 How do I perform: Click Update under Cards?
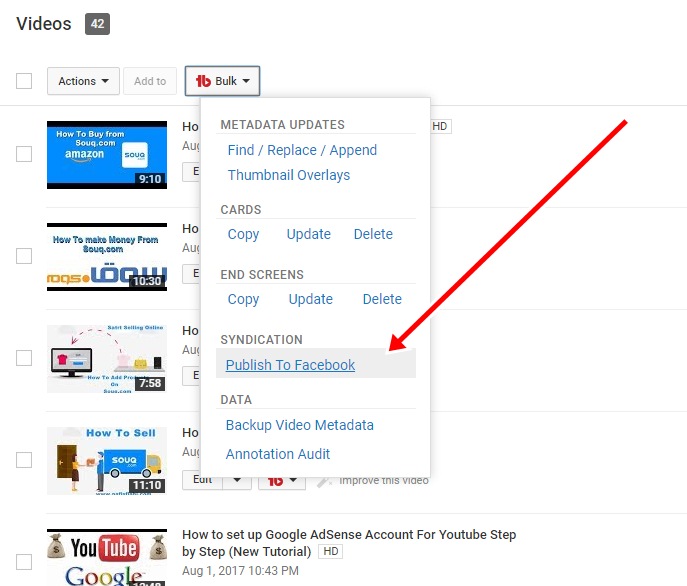[308, 234]
